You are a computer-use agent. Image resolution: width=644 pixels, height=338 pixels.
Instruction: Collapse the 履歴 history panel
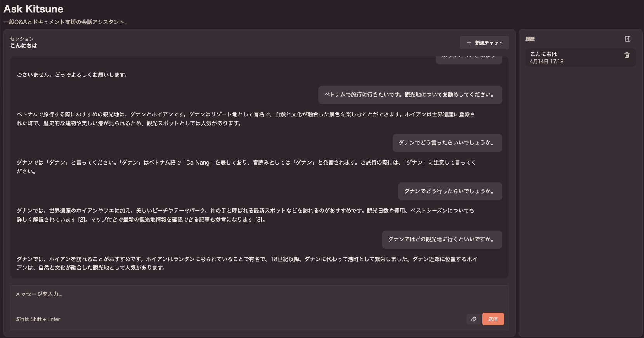click(627, 39)
